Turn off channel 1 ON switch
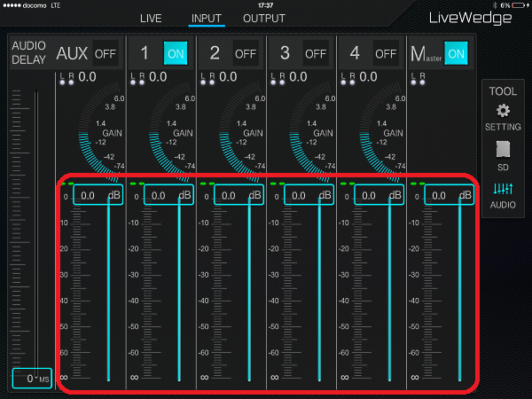 pyautogui.click(x=176, y=53)
